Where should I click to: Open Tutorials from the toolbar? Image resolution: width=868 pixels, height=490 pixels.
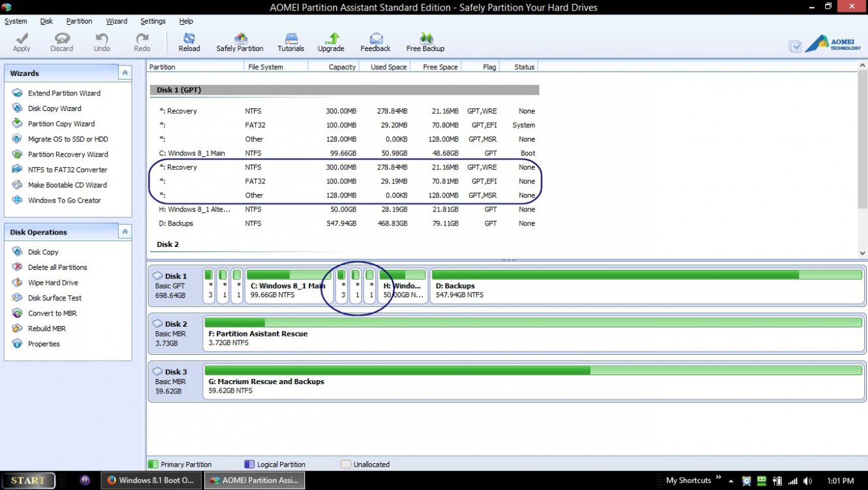tap(291, 42)
